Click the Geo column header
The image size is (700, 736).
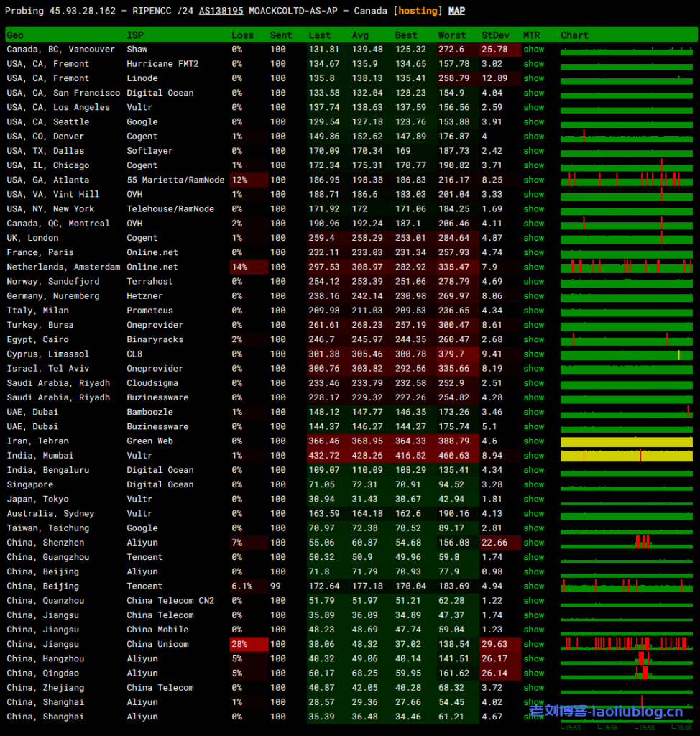(15, 35)
